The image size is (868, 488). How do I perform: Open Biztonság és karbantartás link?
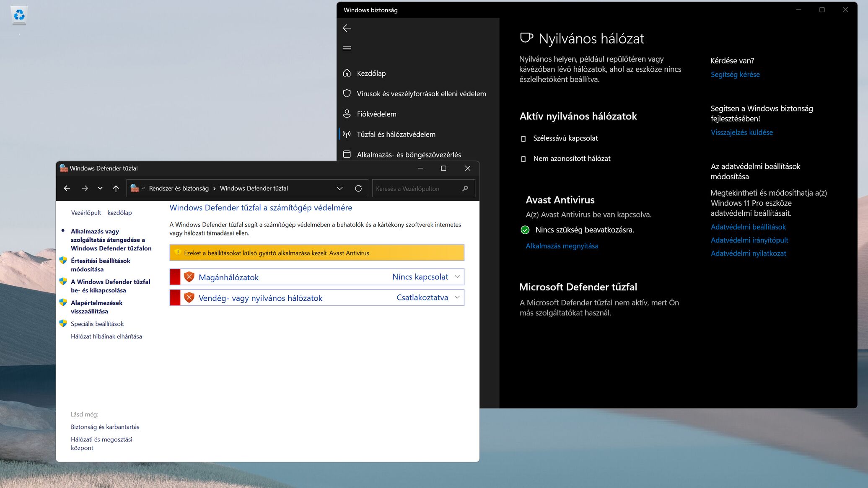(105, 427)
